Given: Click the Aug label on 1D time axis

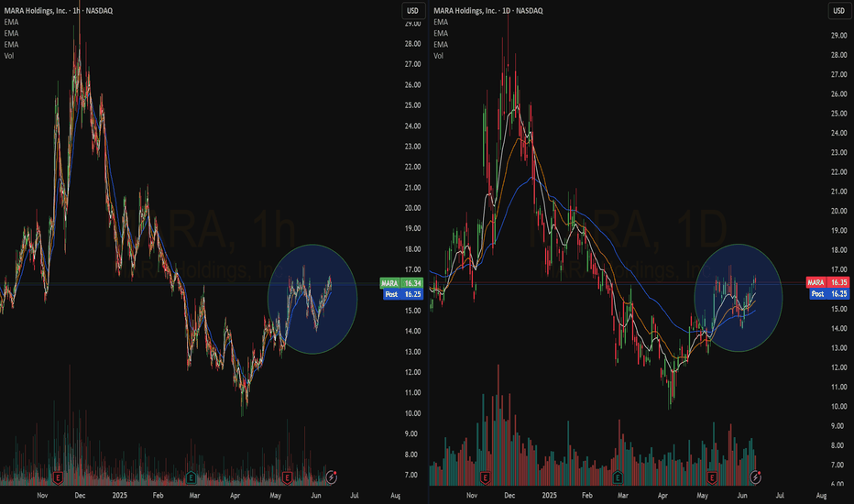Looking at the screenshot, I should tap(821, 495).
